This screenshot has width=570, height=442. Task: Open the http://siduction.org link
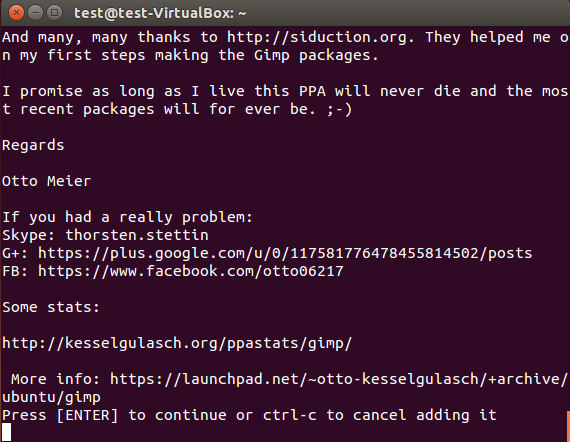click(317, 37)
